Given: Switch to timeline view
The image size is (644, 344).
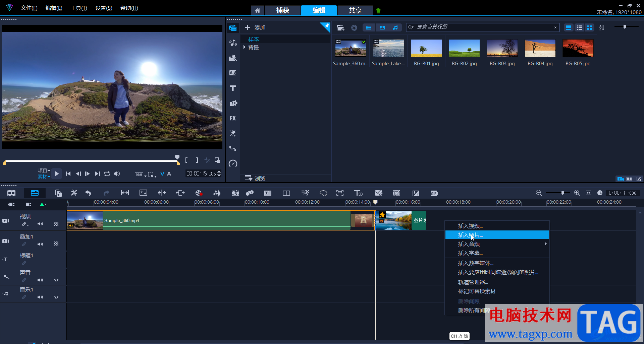Looking at the screenshot, I should [x=35, y=193].
